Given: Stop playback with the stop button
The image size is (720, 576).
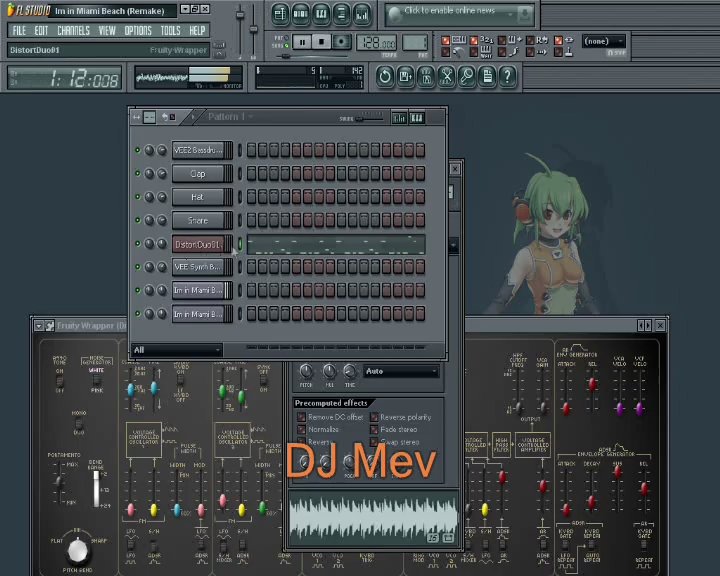Looking at the screenshot, I should [x=321, y=42].
